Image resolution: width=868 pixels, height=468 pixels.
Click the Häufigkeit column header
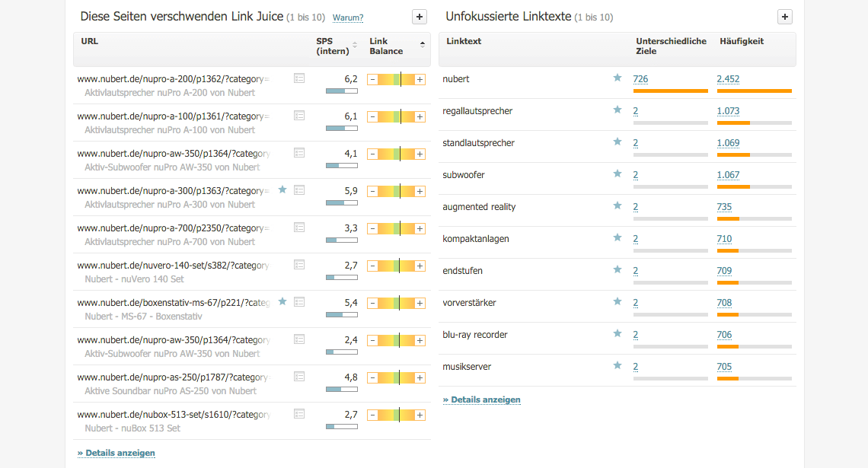[x=742, y=42]
